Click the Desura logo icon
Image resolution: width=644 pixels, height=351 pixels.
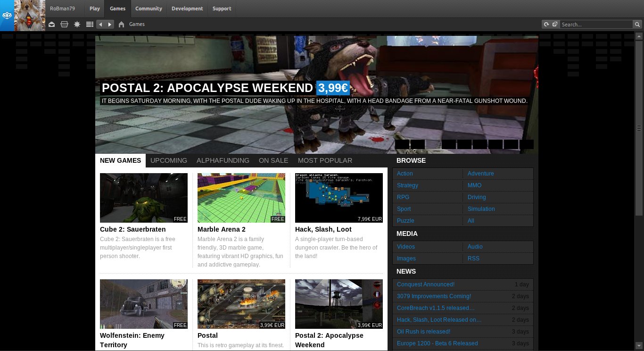(7, 16)
